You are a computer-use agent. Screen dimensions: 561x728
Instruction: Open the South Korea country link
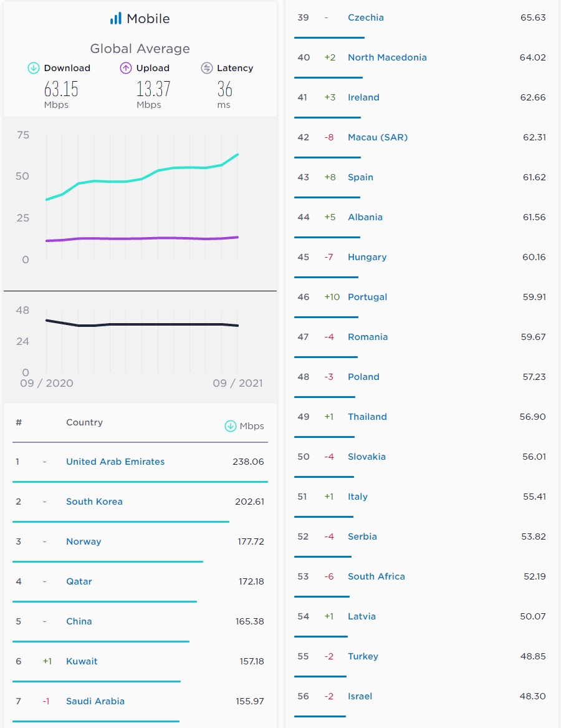pos(94,502)
